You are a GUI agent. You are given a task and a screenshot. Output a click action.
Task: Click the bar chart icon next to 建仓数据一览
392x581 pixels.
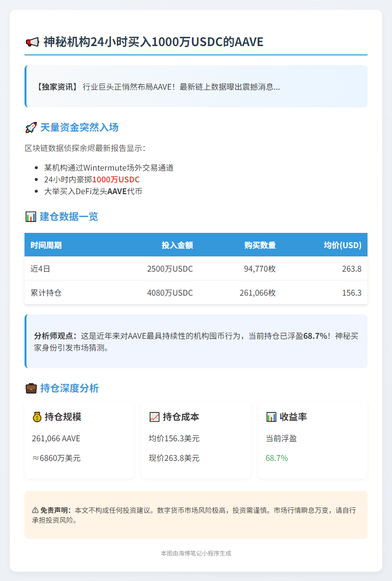[x=30, y=216]
